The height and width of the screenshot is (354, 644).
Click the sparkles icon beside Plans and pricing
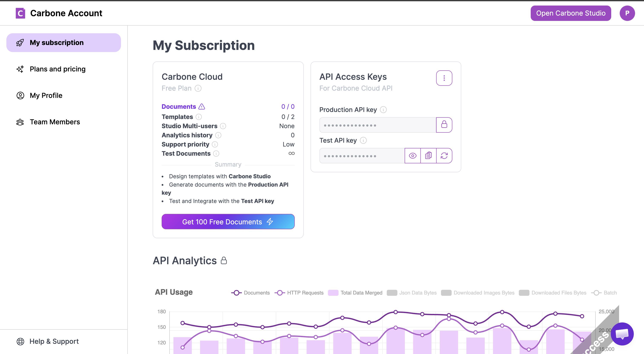pyautogui.click(x=20, y=69)
